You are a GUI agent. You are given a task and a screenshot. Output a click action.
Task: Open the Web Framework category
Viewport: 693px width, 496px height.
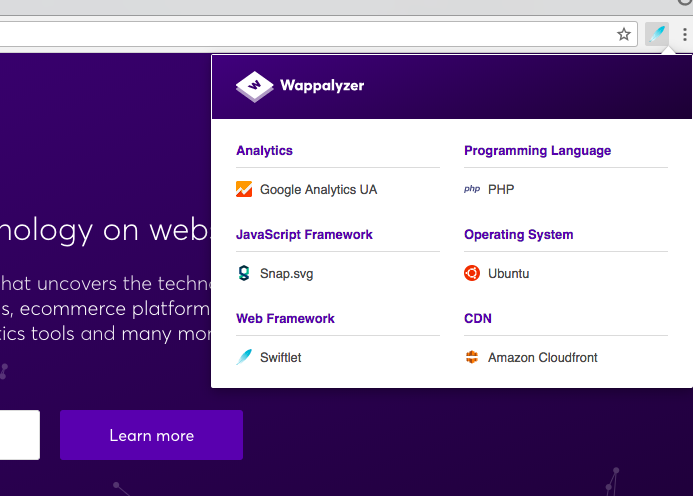click(285, 319)
